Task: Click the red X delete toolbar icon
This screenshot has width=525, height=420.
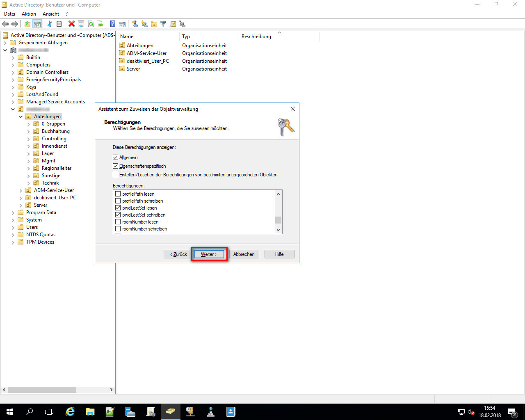Action: coord(72,24)
